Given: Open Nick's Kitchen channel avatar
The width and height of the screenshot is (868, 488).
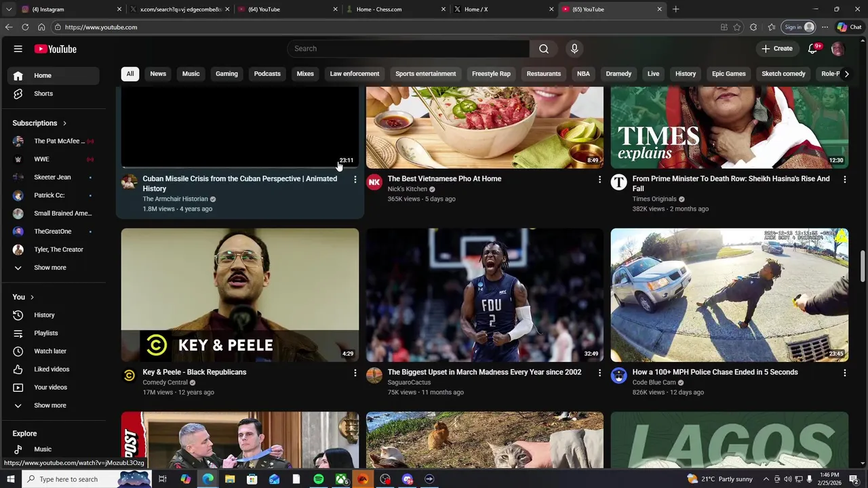Looking at the screenshot, I should point(374,182).
